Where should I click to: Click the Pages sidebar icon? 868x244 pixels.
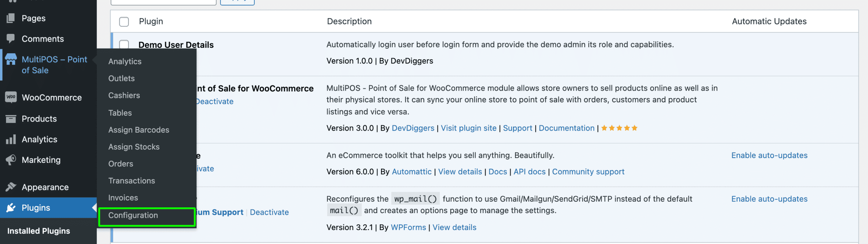tap(11, 18)
